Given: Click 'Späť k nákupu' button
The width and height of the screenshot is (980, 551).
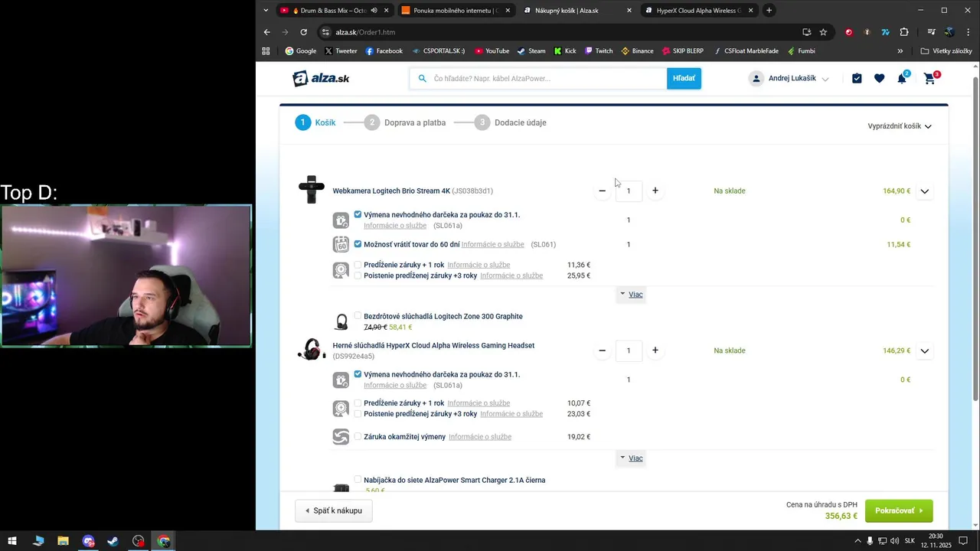Looking at the screenshot, I should click(x=334, y=510).
